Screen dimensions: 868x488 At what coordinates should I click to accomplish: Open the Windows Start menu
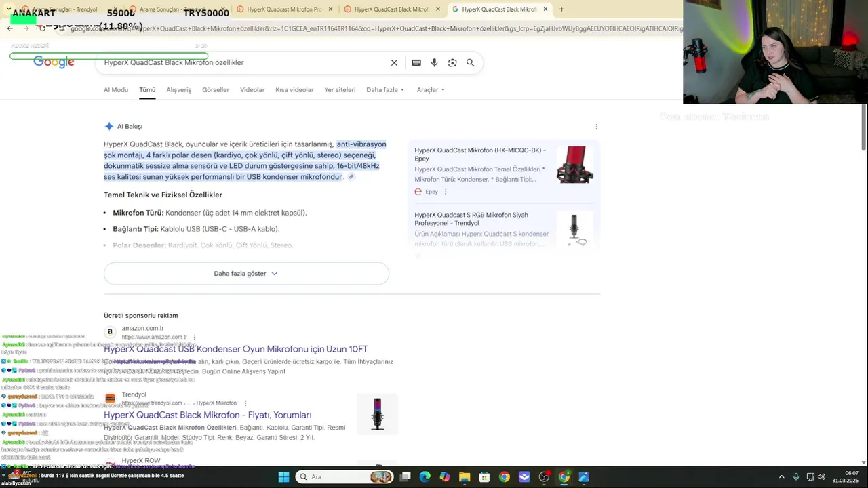pyautogui.click(x=283, y=476)
